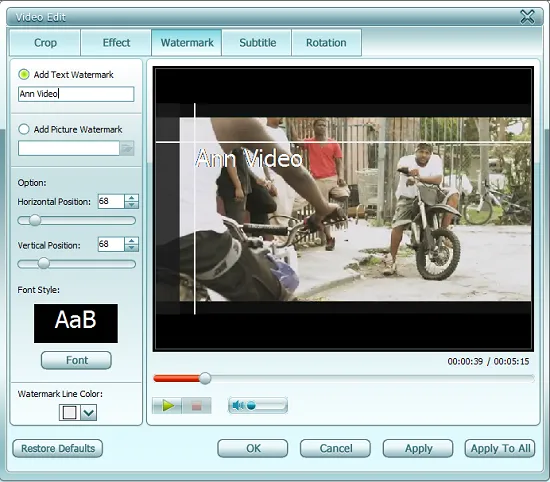Cancel the video edit
The height and width of the screenshot is (482, 550).
click(335, 448)
